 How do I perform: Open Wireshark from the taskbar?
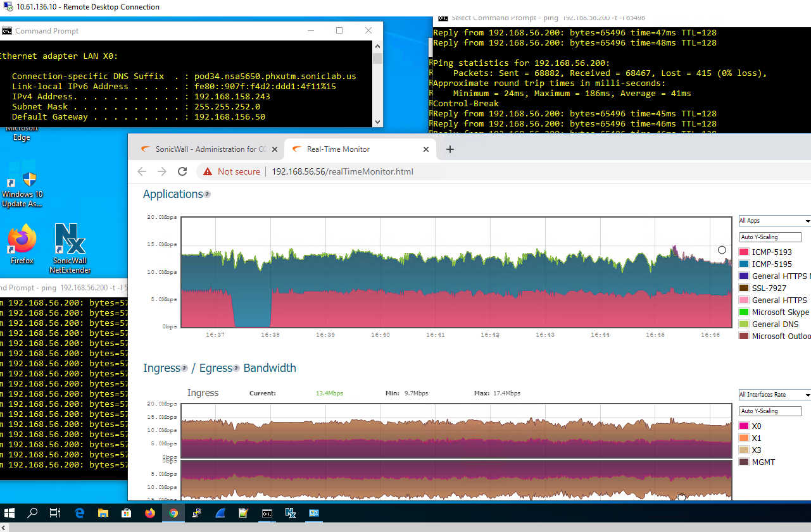pos(220,513)
